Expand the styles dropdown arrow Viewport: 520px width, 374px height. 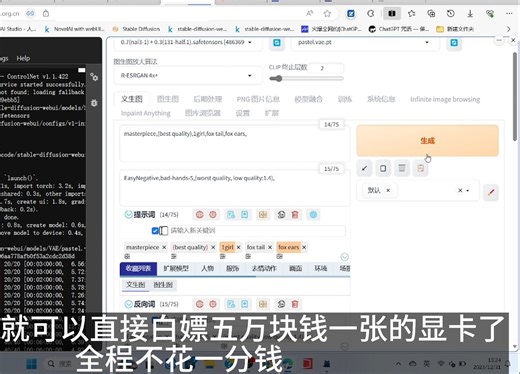point(468,191)
